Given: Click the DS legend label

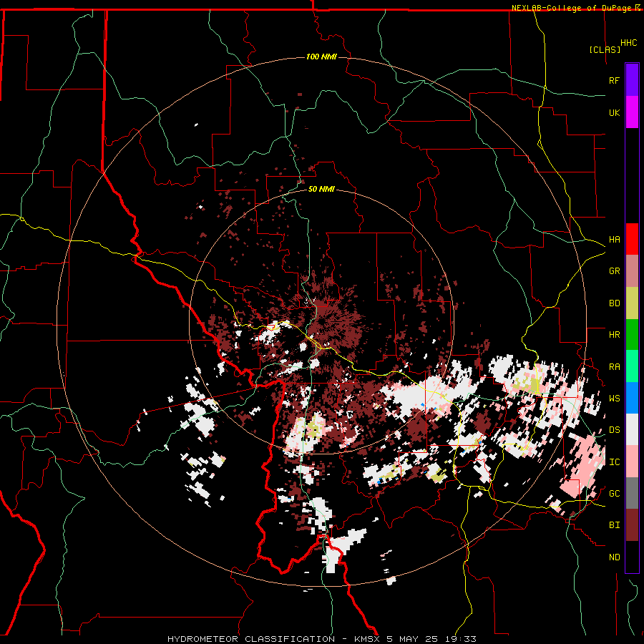Looking at the screenshot, I should 614,430.
